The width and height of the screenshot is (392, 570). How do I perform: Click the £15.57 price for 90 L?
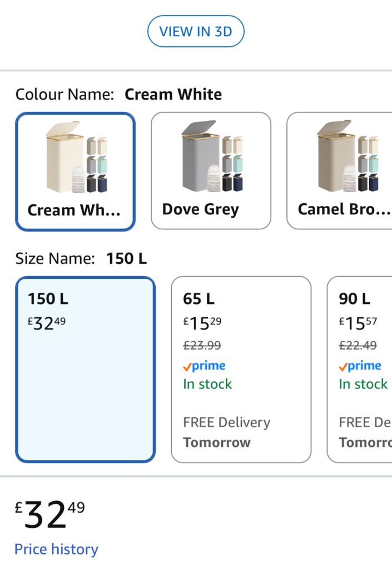(358, 322)
